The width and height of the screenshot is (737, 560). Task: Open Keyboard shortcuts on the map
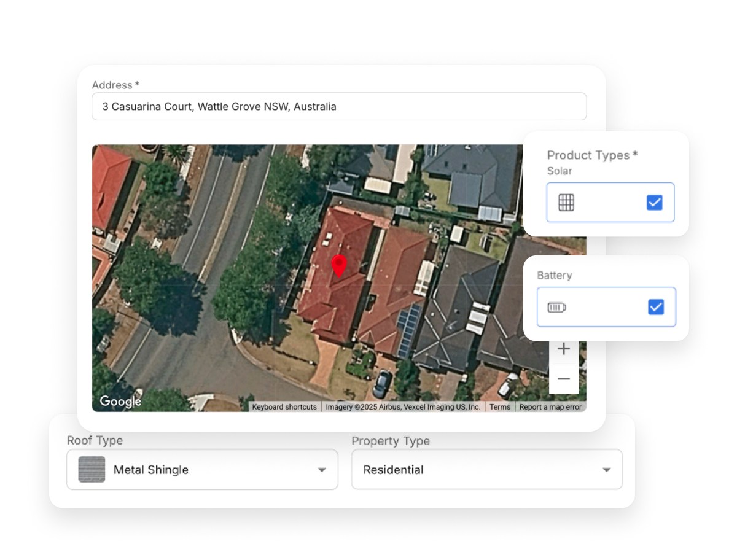point(284,407)
